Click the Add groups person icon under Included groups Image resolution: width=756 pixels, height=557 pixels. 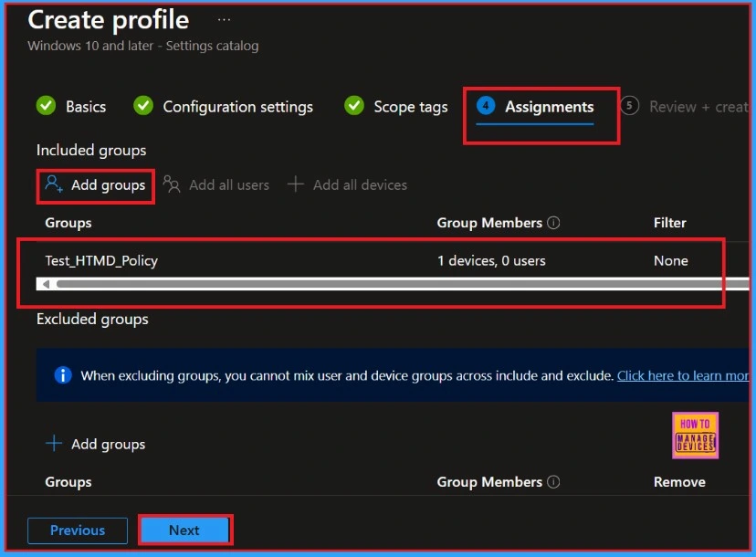54,184
